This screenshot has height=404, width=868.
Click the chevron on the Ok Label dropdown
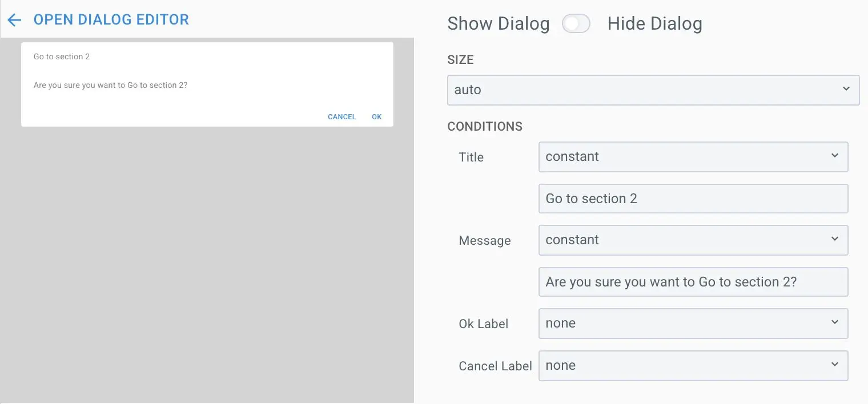pos(835,323)
